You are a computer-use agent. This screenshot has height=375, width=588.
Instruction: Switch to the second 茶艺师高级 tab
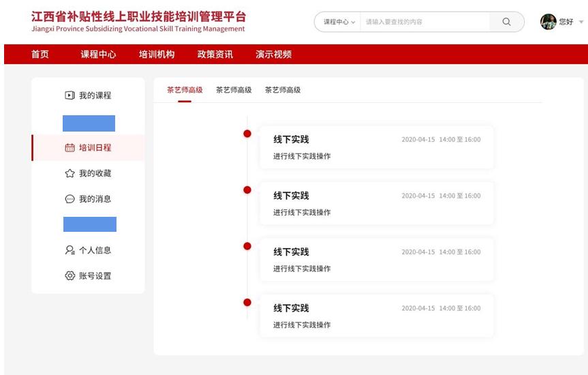coord(234,90)
